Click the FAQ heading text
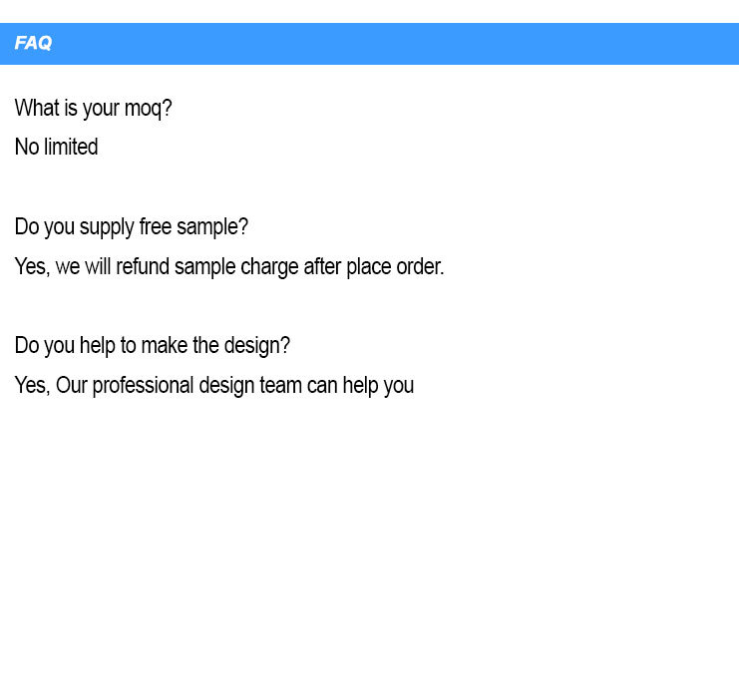The width and height of the screenshot is (739, 700). [33, 43]
